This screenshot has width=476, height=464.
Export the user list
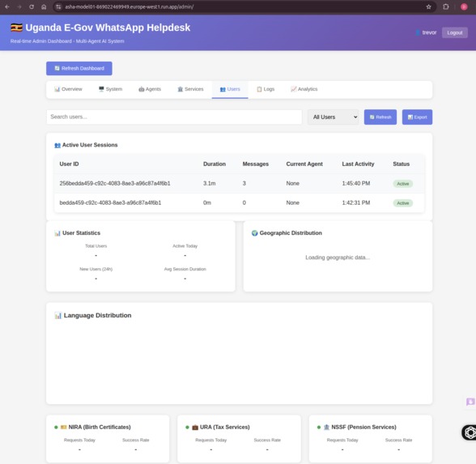417,117
